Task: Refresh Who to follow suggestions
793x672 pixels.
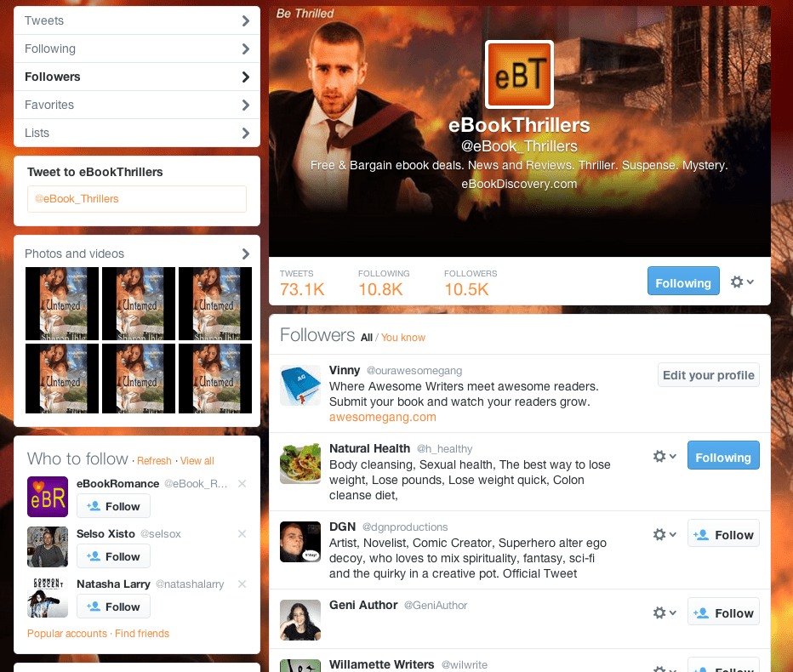Action: click(x=154, y=461)
